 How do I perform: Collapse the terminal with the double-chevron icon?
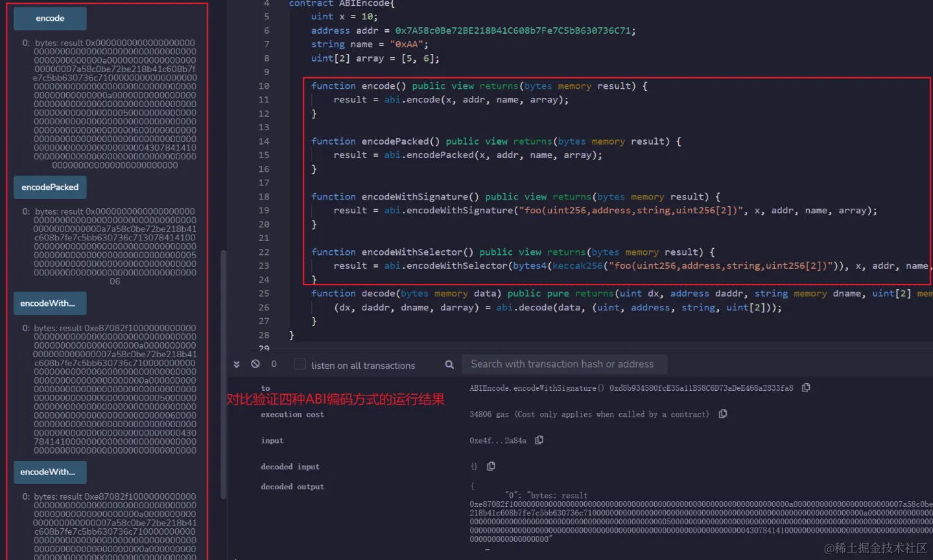coord(237,364)
